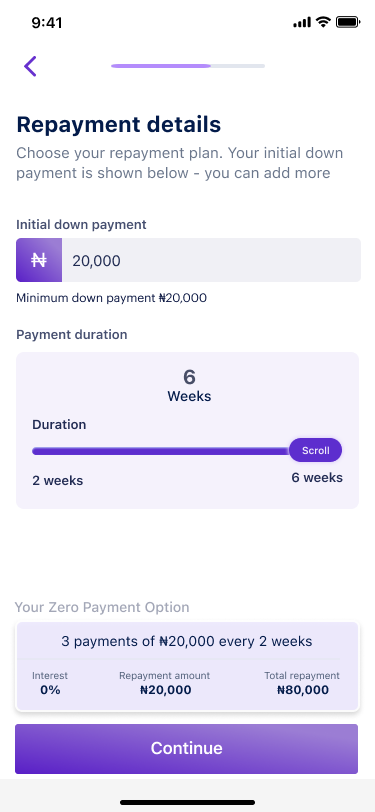Tap the purple back arrow
375x812 pixels.
pos(30,66)
